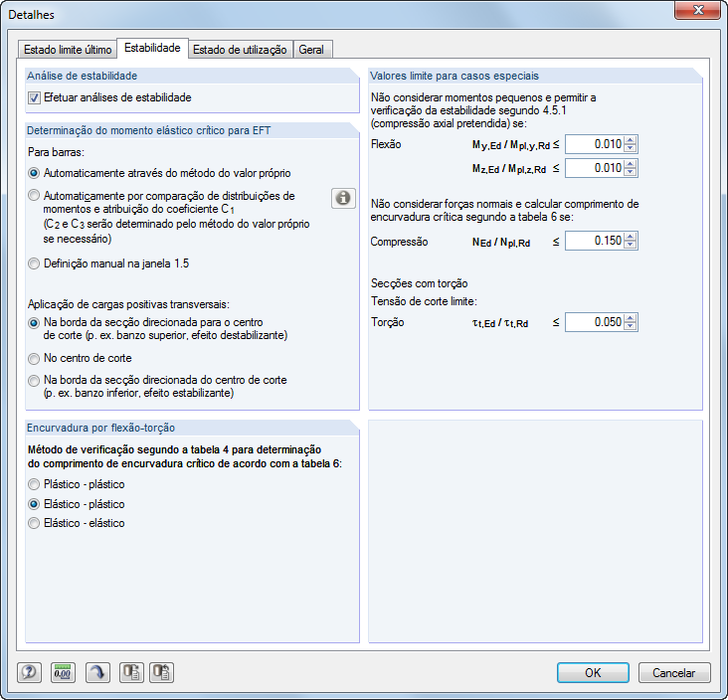Select Automaticamente através do método do valor próprio

[34, 173]
